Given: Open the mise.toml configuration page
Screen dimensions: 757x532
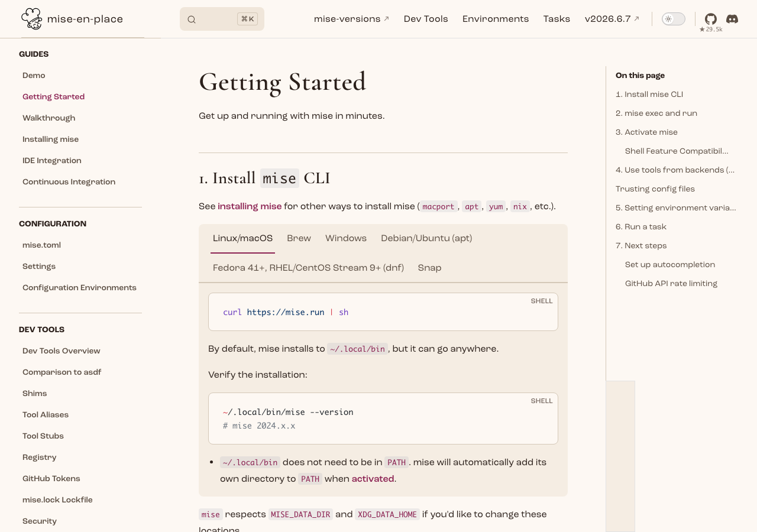Looking at the screenshot, I should [41, 245].
